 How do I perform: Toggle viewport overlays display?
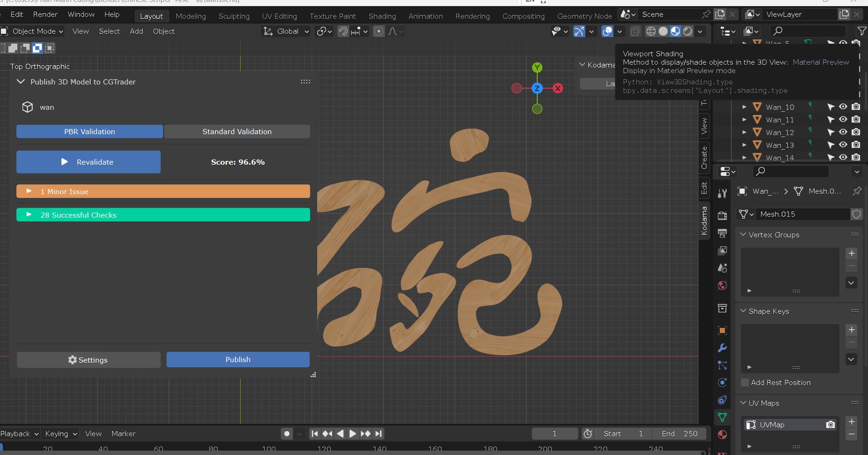coord(608,31)
